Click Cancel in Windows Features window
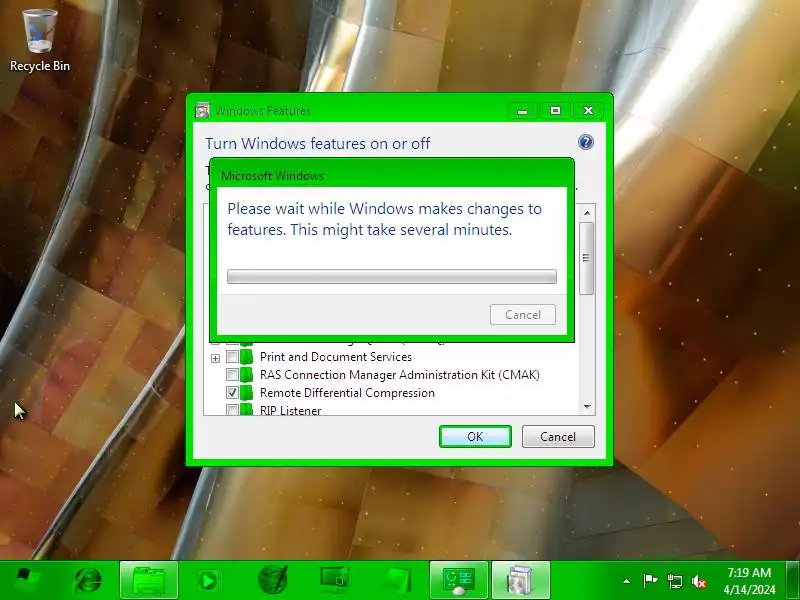Viewport: 800px width, 600px height. [558, 437]
